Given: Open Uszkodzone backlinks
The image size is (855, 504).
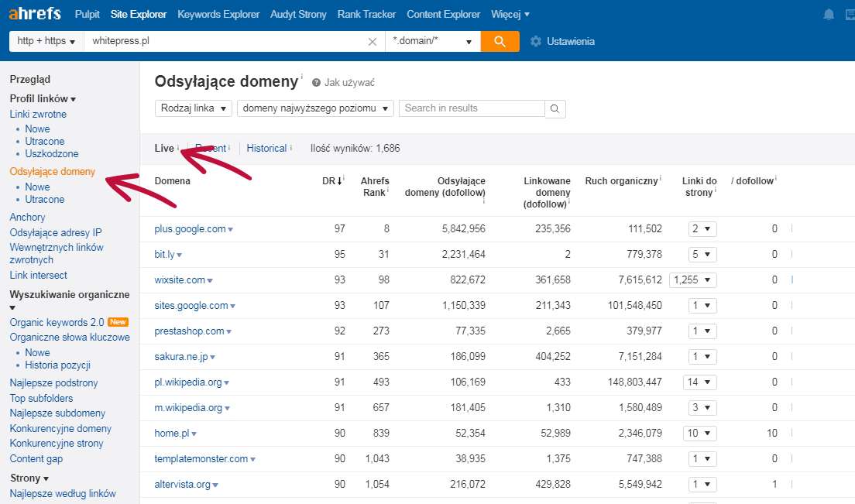Looking at the screenshot, I should pyautogui.click(x=52, y=153).
